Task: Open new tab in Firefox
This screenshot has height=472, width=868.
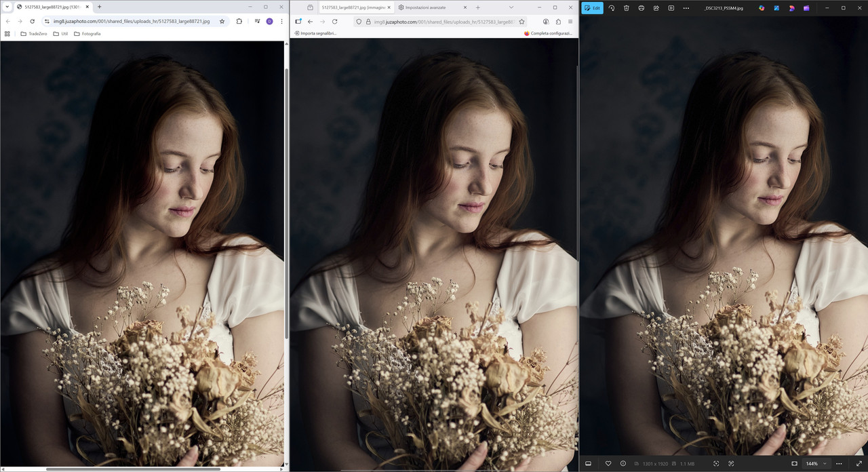Action: pos(477,7)
